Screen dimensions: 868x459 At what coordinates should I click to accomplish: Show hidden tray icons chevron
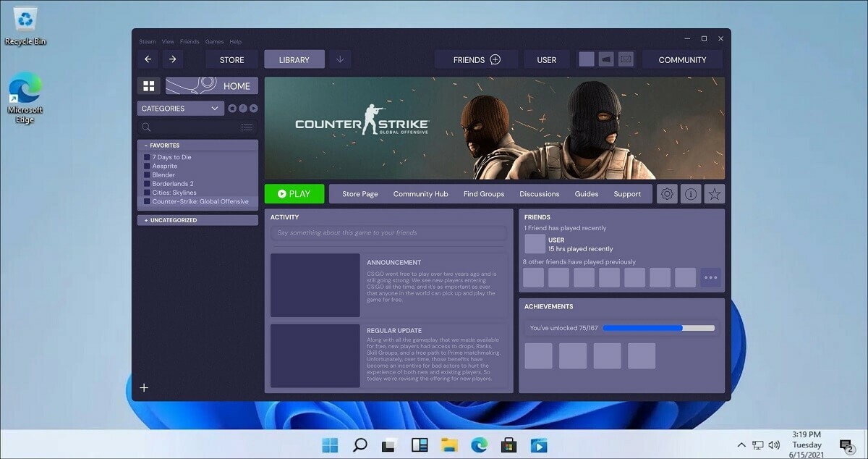coord(741,445)
